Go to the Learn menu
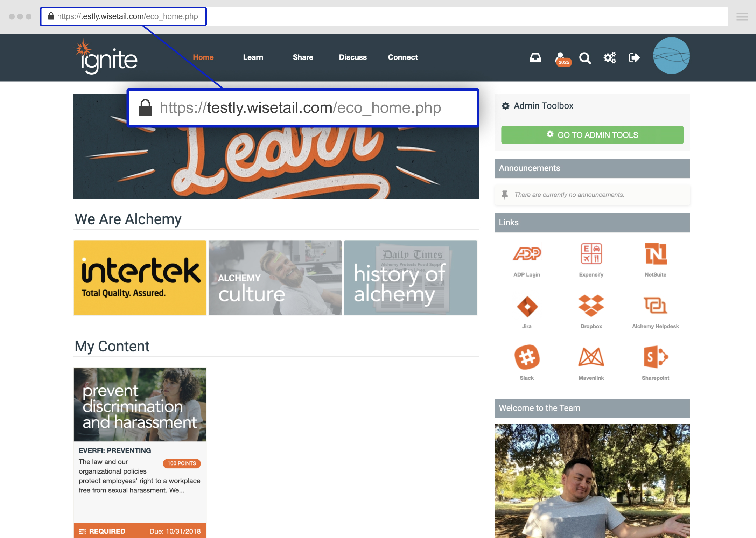The image size is (756, 538). (x=253, y=57)
